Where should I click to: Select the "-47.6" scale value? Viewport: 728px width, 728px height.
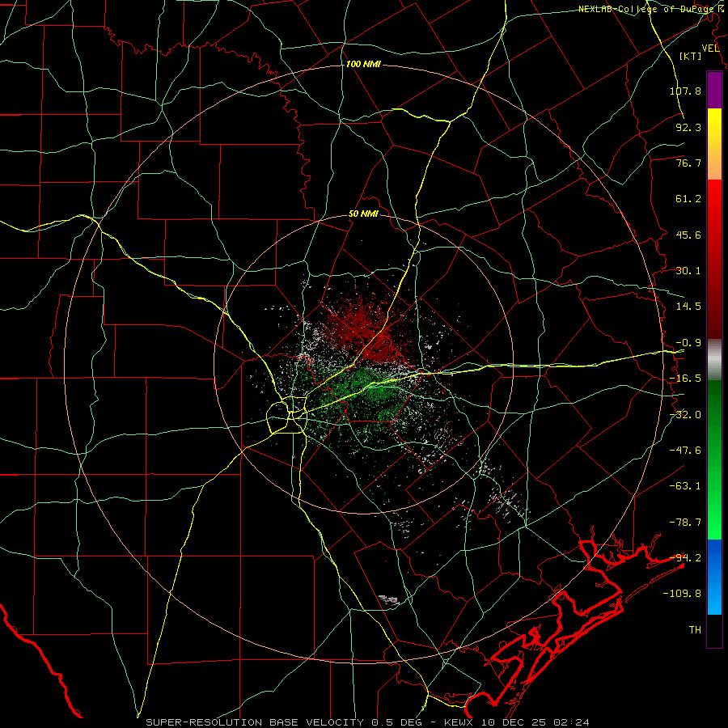685,451
